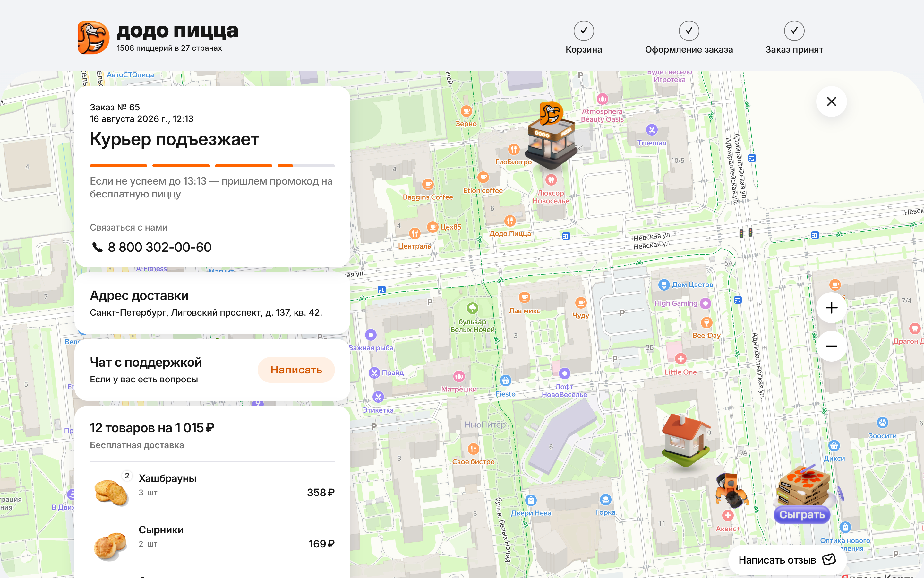The height and width of the screenshot is (578, 924).
Task: Click the Цех85 cafe map marker
Action: (432, 227)
